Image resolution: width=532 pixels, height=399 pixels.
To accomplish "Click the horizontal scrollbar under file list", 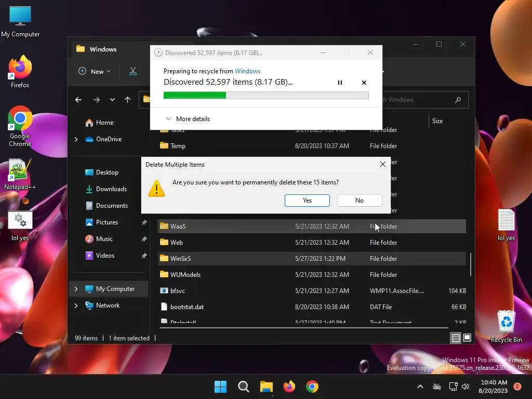I will 303,328.
